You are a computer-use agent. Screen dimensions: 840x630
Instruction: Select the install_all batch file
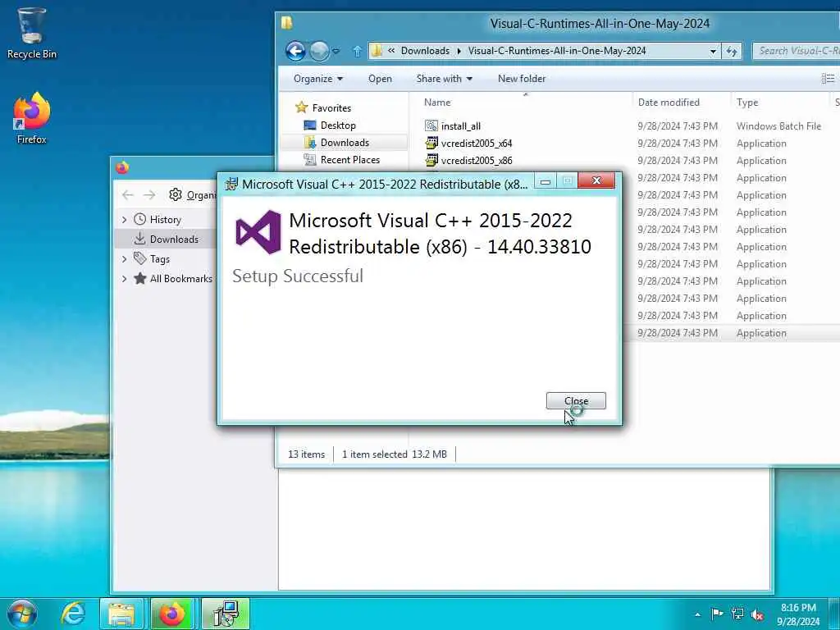pos(461,126)
